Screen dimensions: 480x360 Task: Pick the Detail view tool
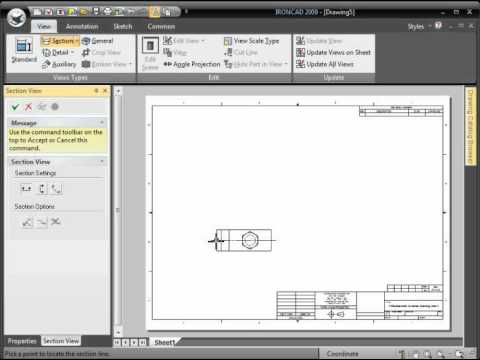tap(55, 52)
